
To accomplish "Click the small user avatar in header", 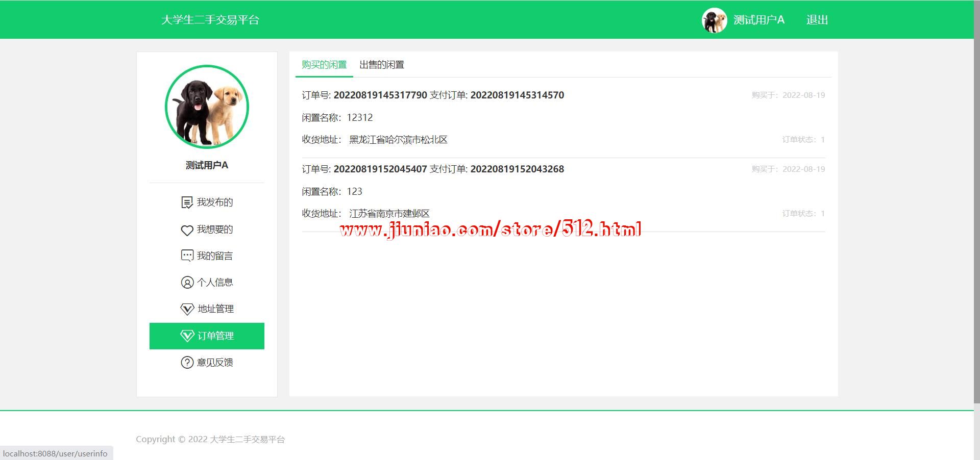I will [x=714, y=20].
